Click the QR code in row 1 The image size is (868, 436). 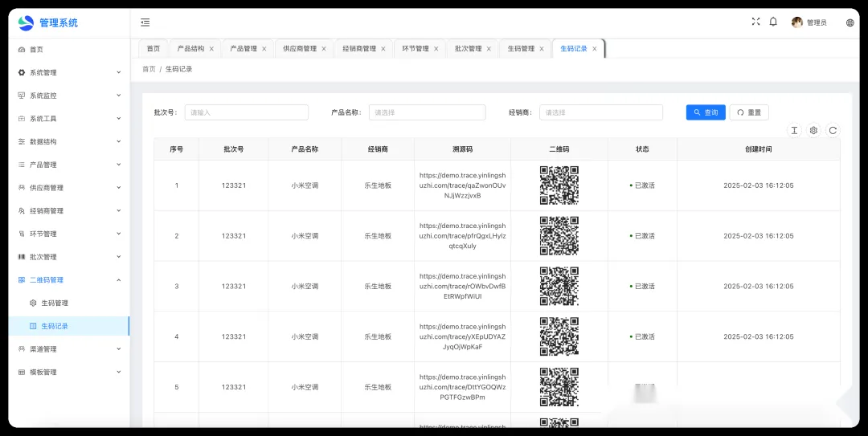pyautogui.click(x=559, y=185)
